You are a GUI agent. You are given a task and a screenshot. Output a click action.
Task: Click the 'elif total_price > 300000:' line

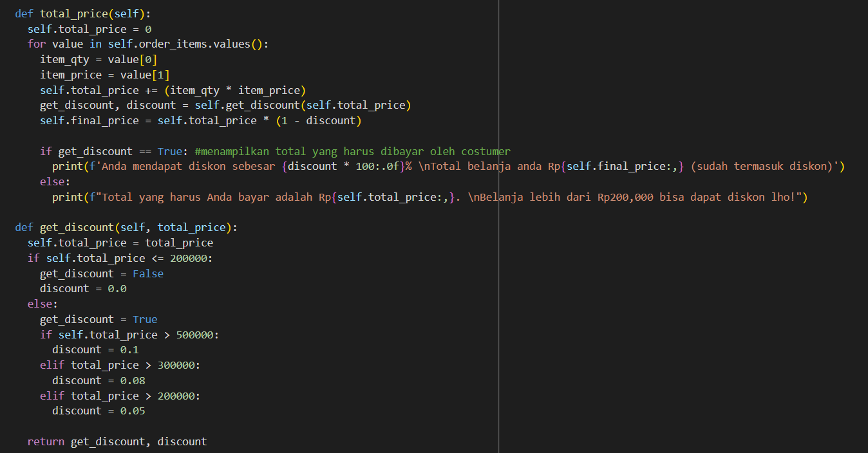point(120,365)
